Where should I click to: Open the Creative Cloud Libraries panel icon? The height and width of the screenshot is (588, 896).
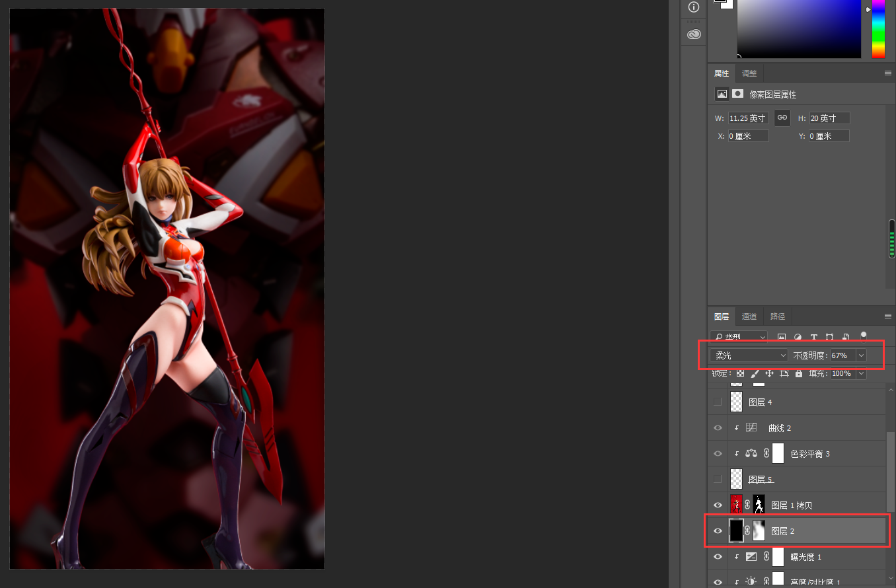[693, 34]
